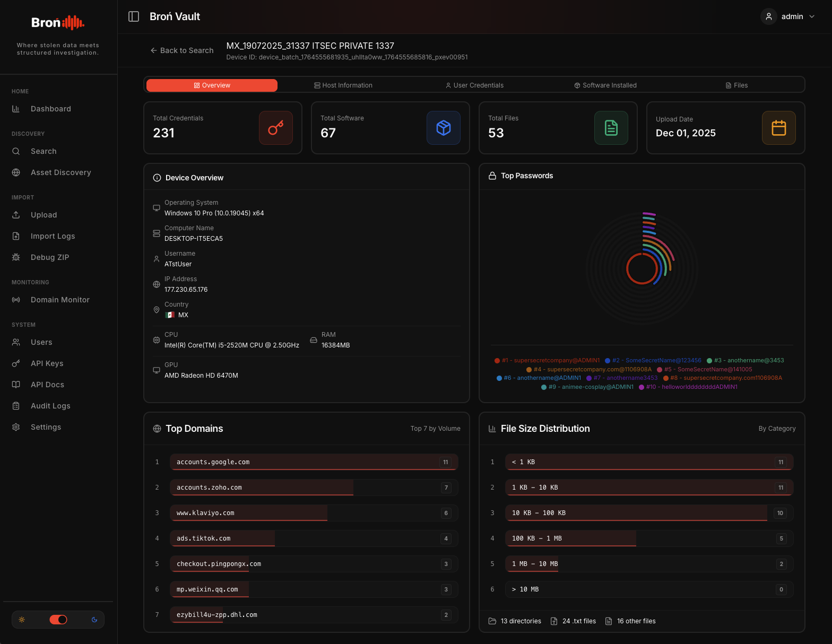Click the ads.tiktok.com domain row
The image size is (832, 644).
tap(314, 538)
